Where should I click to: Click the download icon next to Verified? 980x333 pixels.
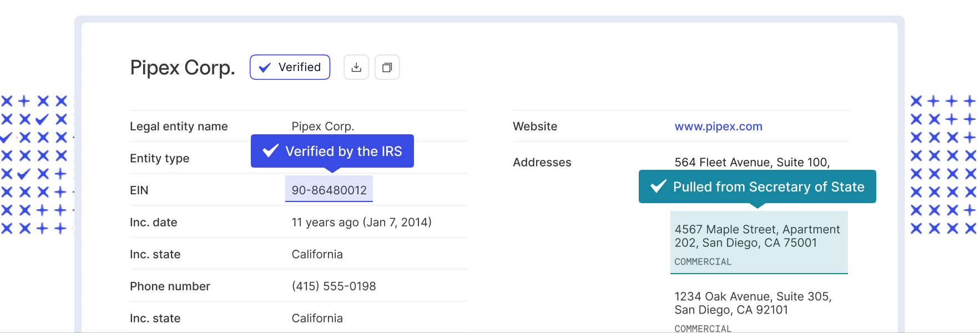click(356, 67)
